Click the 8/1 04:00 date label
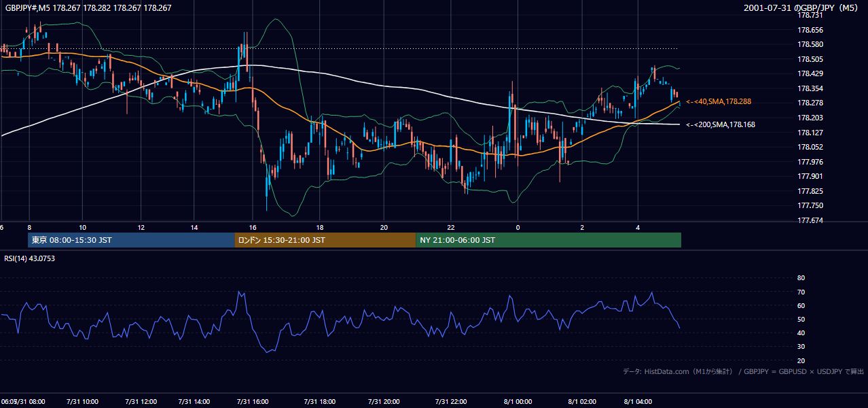The width and height of the screenshot is (868, 408). tap(638, 402)
